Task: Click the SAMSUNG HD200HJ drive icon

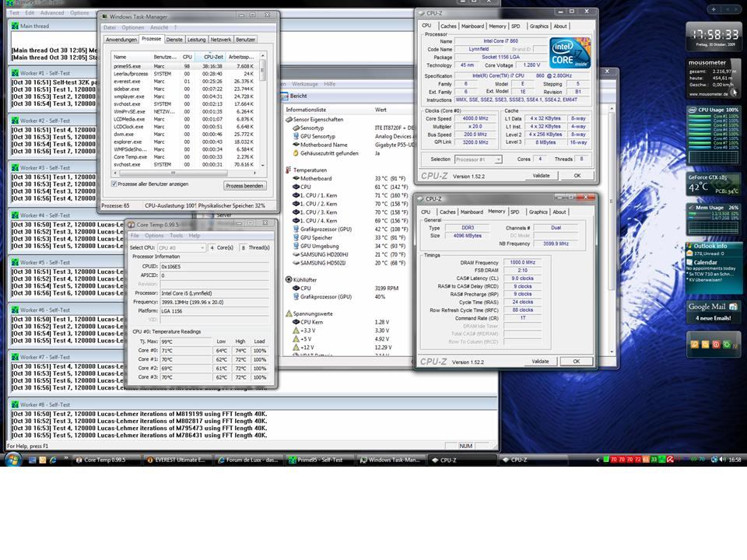Action: tap(296, 254)
